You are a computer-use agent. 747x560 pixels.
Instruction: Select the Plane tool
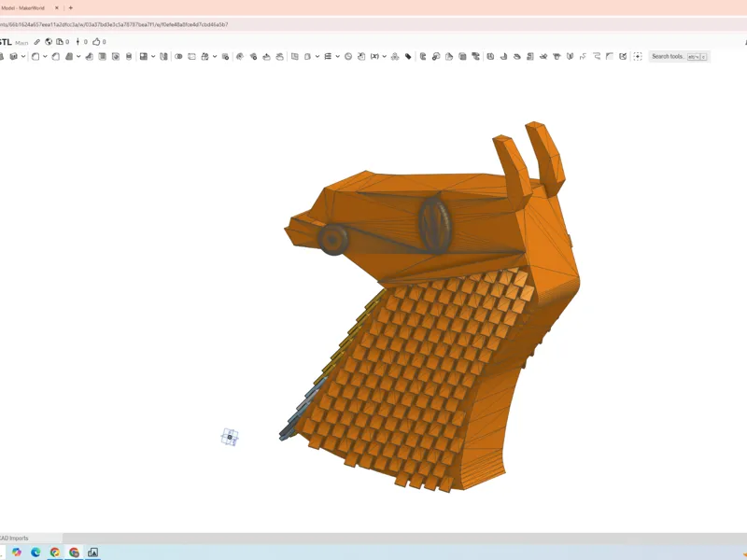point(328,56)
